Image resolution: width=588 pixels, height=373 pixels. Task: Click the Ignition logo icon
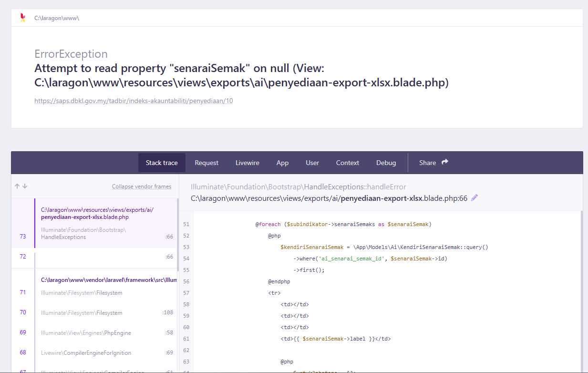(x=22, y=18)
